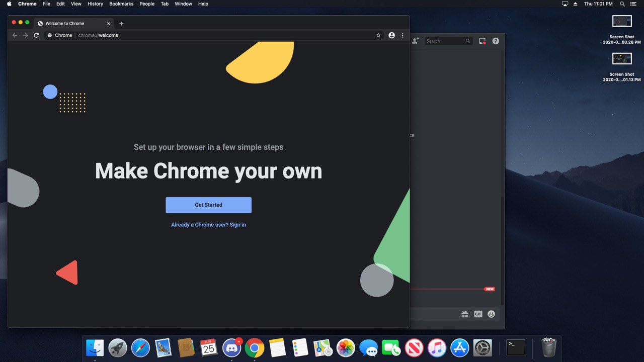Open a new tab with the plus button
644x362 pixels.
(121, 24)
